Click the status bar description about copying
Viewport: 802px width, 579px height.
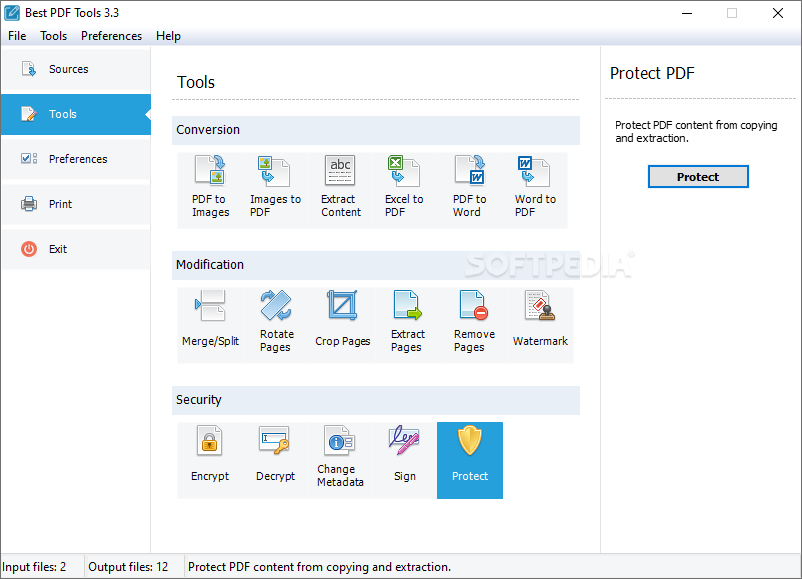[319, 567]
